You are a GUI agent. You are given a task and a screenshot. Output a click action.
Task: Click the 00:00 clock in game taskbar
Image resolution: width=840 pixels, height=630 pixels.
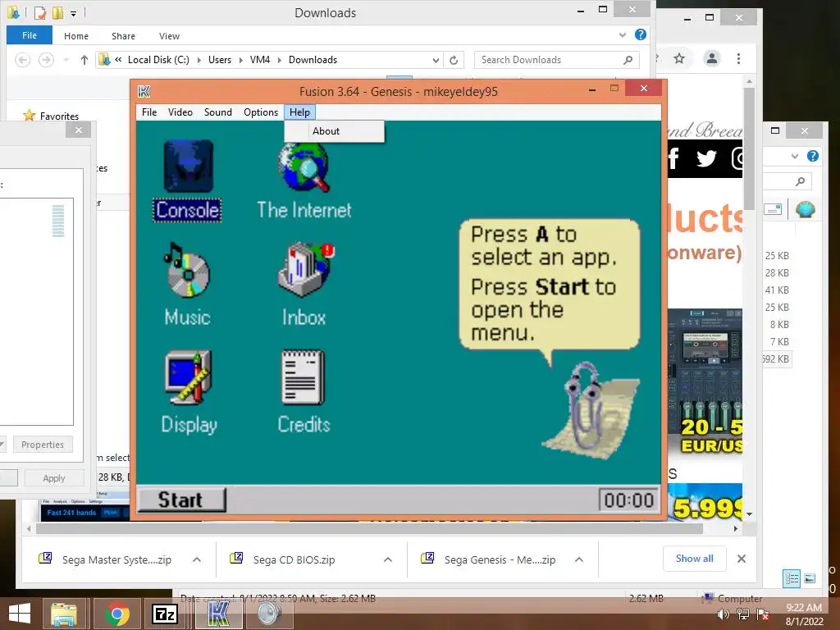tap(628, 500)
